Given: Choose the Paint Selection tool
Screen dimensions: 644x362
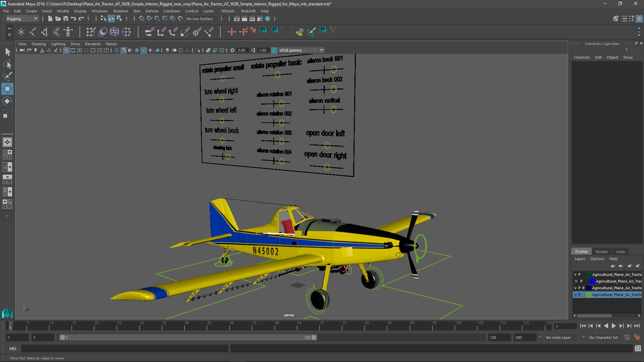Looking at the screenshot, I should click(7, 76).
